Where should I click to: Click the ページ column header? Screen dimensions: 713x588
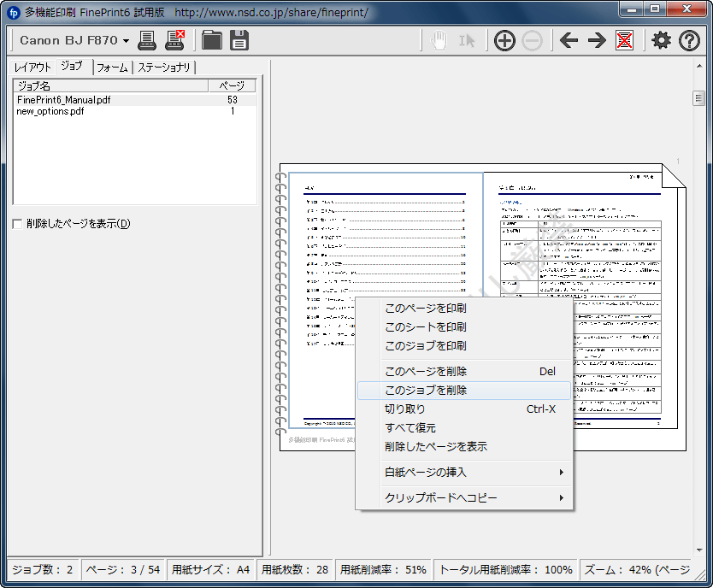tap(232, 85)
